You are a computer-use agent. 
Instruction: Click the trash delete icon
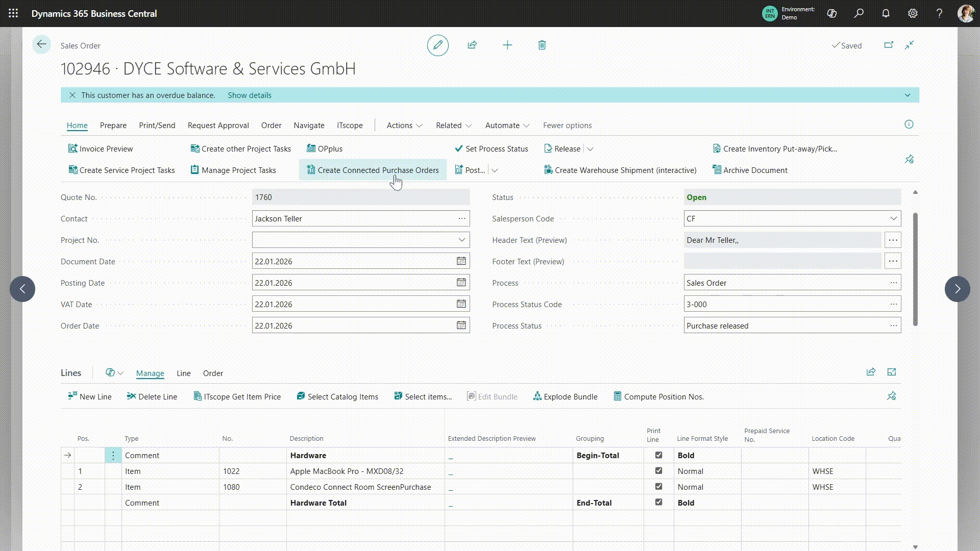(542, 45)
